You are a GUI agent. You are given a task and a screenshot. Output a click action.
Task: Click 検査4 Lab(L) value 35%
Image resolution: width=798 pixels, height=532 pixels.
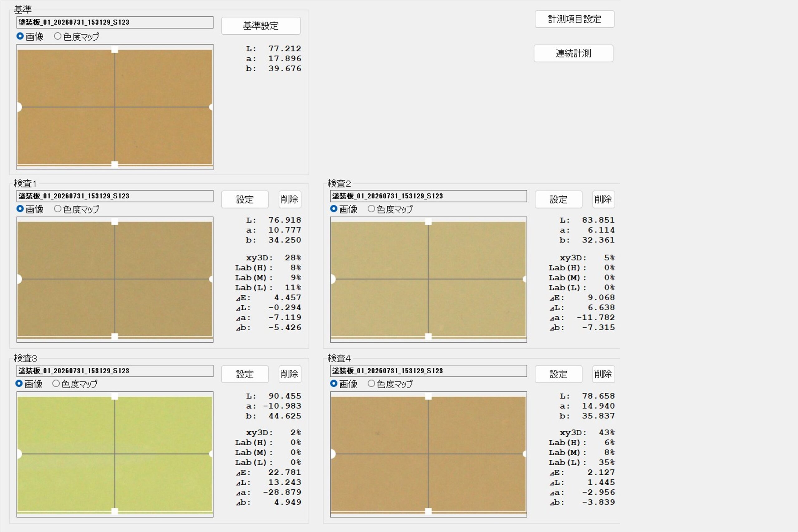pyautogui.click(x=607, y=462)
